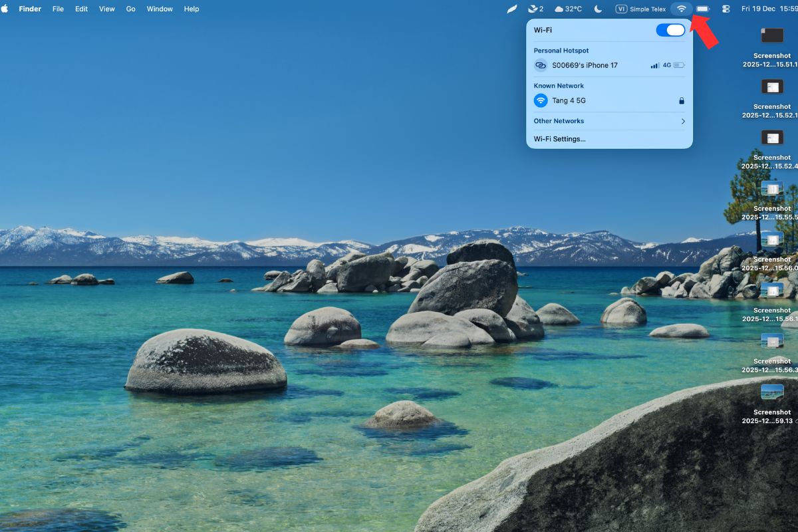The width and height of the screenshot is (798, 532).
Task: Click the feather icon in menu bar
Action: click(511, 9)
